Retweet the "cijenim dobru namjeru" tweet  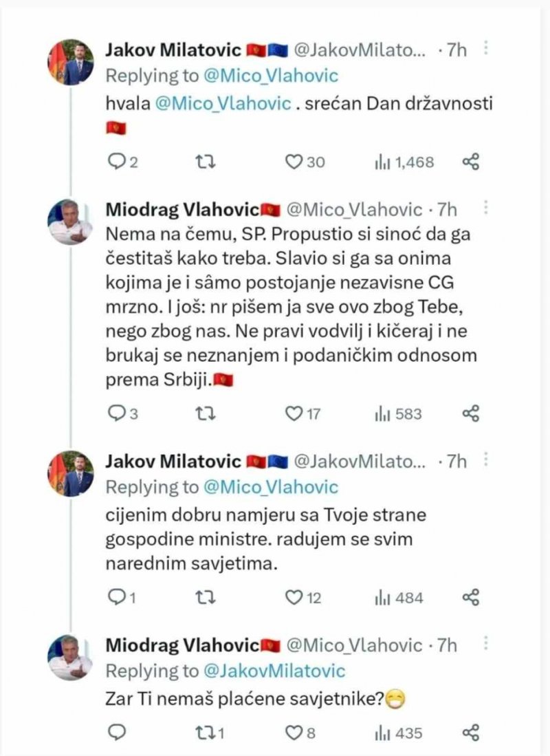click(205, 597)
